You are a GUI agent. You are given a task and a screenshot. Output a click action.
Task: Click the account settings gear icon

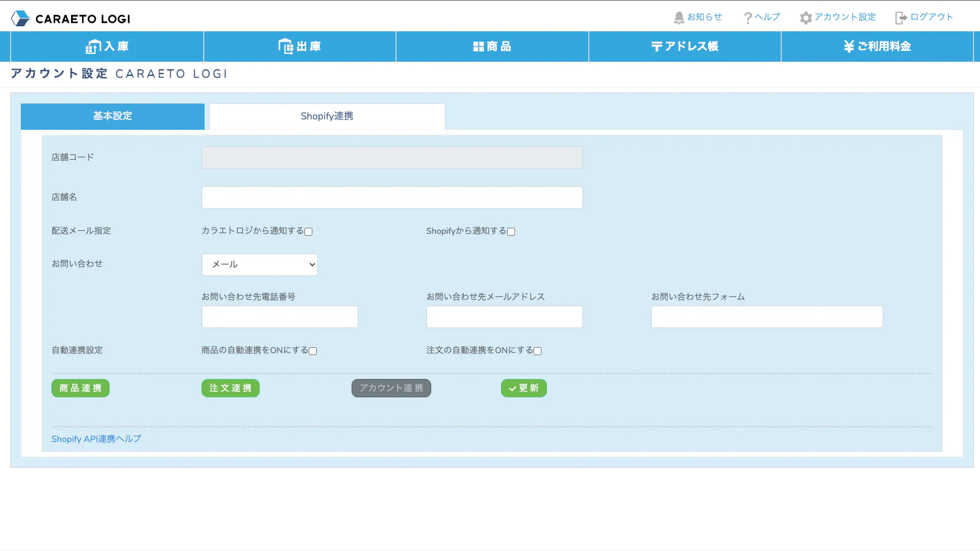805,18
